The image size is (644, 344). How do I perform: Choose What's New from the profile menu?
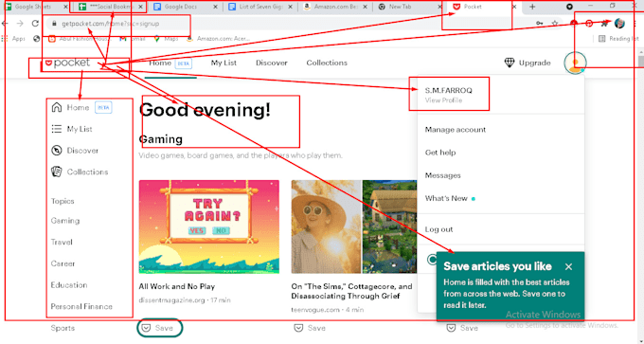(x=446, y=198)
